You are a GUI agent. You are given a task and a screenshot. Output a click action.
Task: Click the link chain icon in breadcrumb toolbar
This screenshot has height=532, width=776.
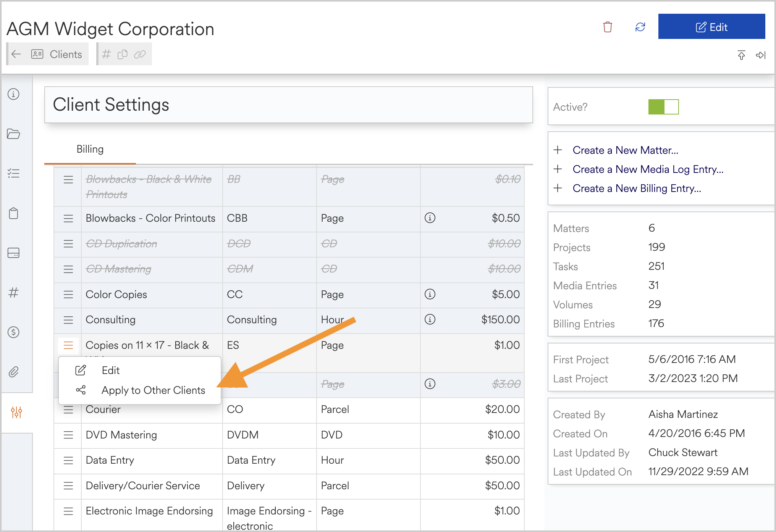click(140, 54)
